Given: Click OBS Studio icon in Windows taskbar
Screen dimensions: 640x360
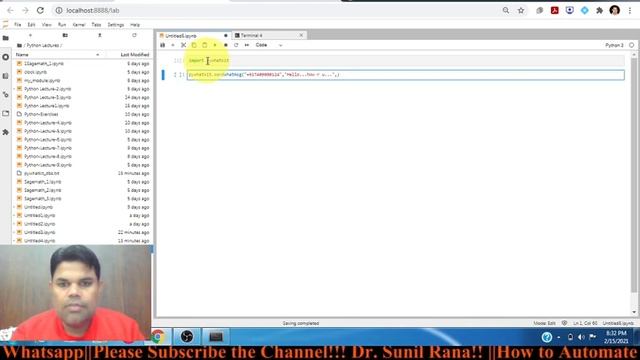Looking at the screenshot, I should (187, 337).
